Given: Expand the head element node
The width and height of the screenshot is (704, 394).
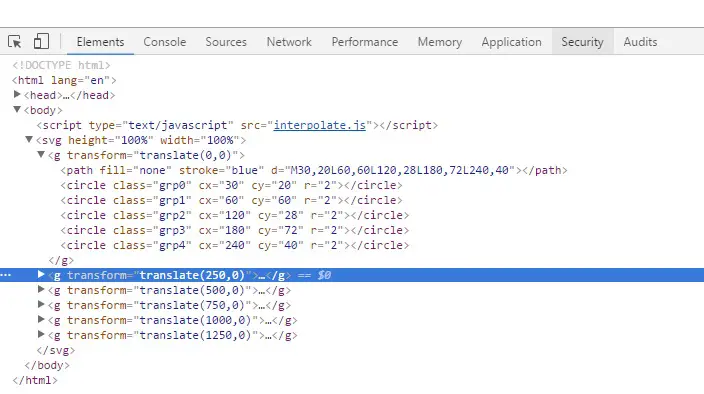Looking at the screenshot, I should 17,95.
